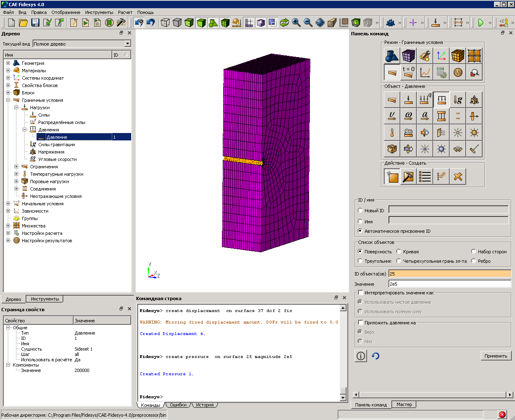Open the 'Расчет' menu
Image resolution: width=515 pixels, height=420 pixels.
click(x=125, y=12)
